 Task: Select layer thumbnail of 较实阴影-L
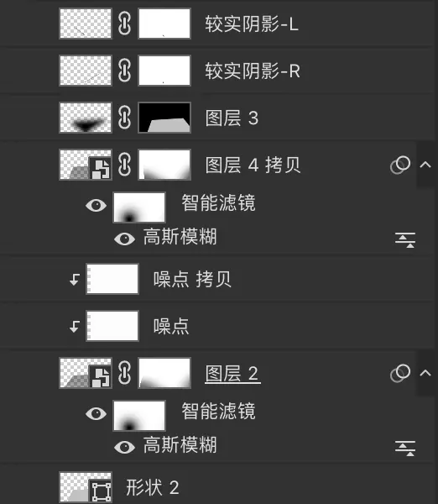(86, 24)
